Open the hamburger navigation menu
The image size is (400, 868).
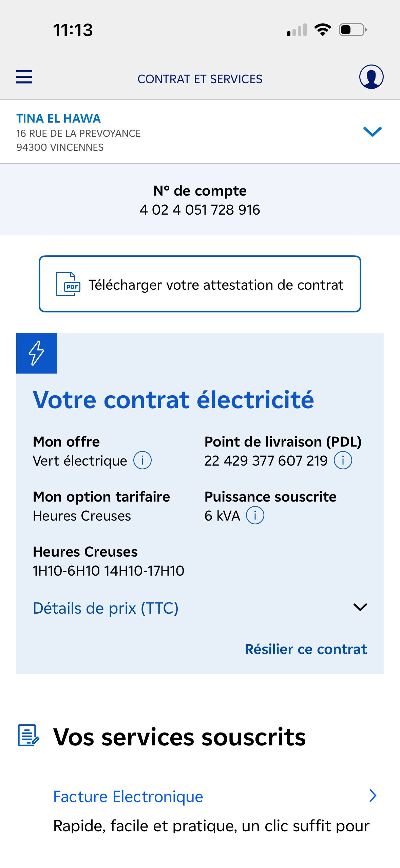coord(24,77)
